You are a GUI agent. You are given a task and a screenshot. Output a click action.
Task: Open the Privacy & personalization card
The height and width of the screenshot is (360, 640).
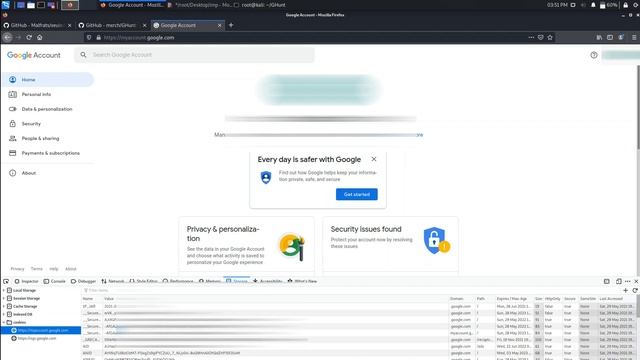click(247, 246)
